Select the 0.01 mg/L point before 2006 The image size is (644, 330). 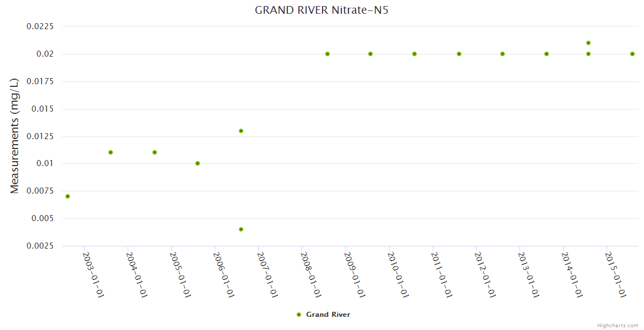[198, 163]
